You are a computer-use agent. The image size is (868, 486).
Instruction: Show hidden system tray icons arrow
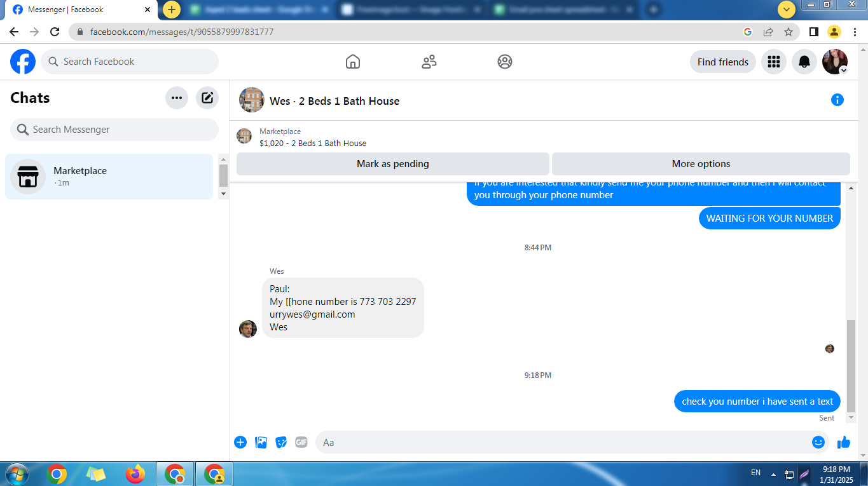pos(773,474)
